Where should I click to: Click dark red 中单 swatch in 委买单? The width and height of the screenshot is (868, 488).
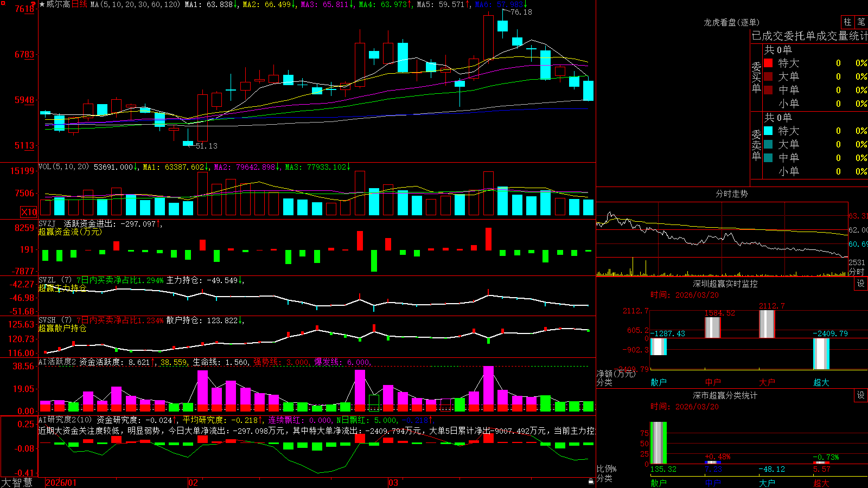point(768,90)
